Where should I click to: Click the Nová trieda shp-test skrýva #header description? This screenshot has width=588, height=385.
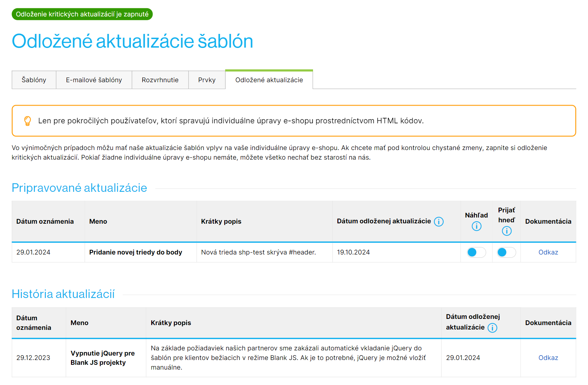tap(259, 252)
